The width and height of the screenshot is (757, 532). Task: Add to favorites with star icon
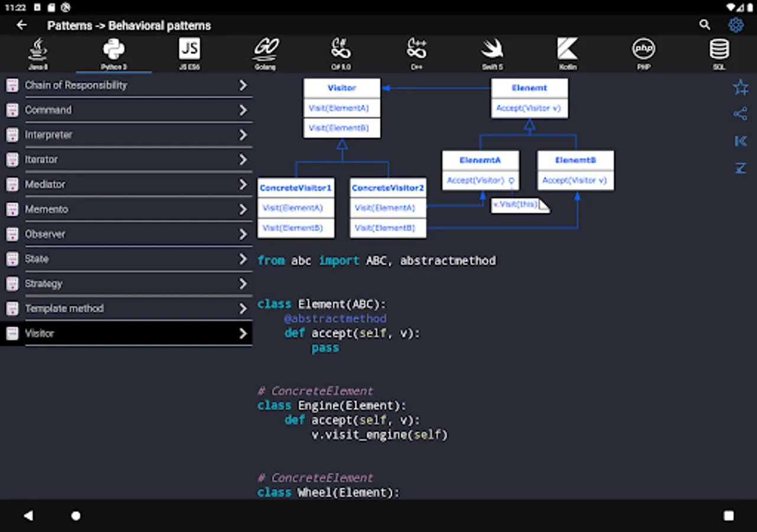(740, 88)
